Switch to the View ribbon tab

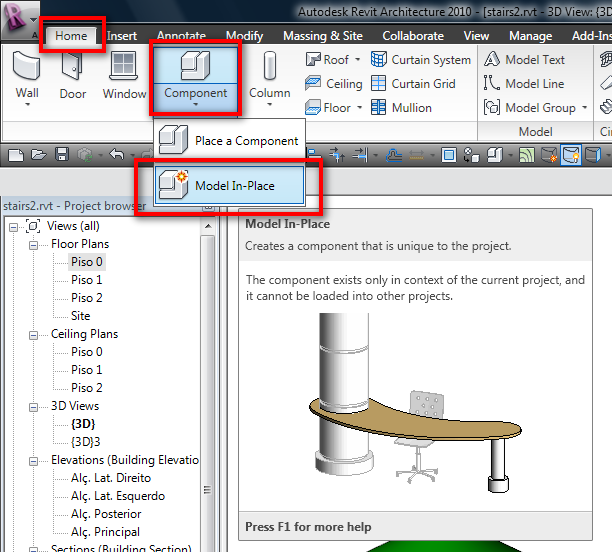point(476,36)
